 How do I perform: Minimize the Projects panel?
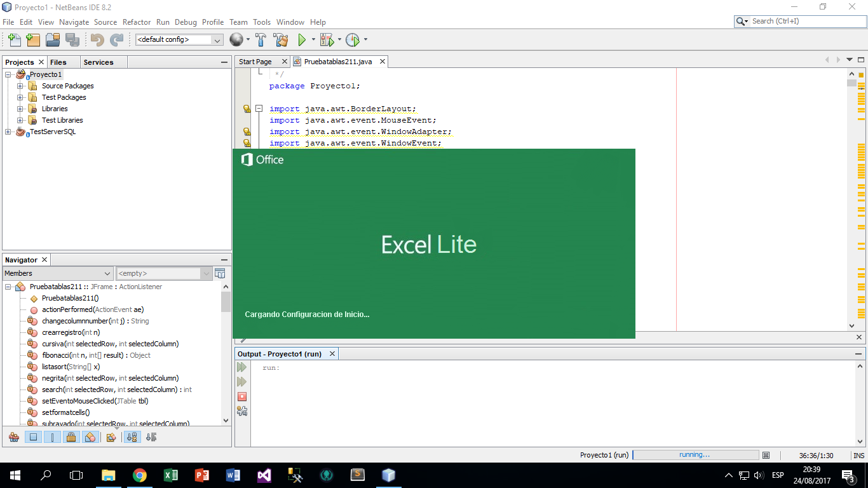coord(224,62)
